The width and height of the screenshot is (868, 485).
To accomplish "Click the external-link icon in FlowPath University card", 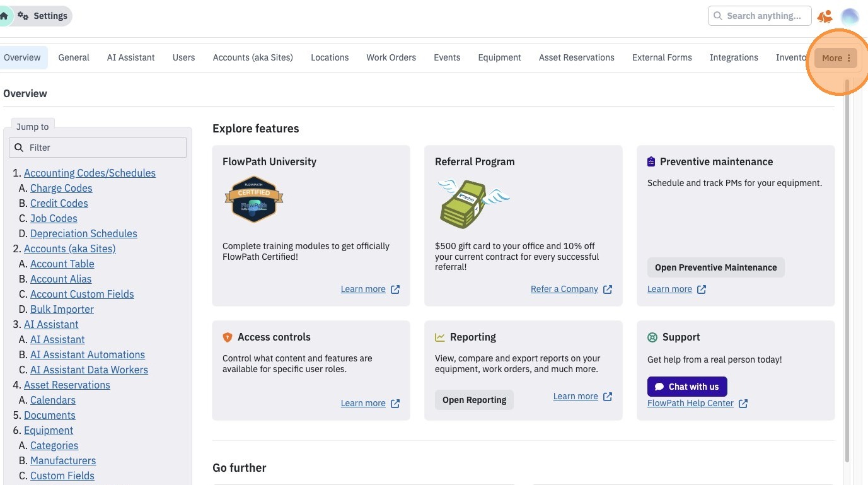I will tap(395, 289).
